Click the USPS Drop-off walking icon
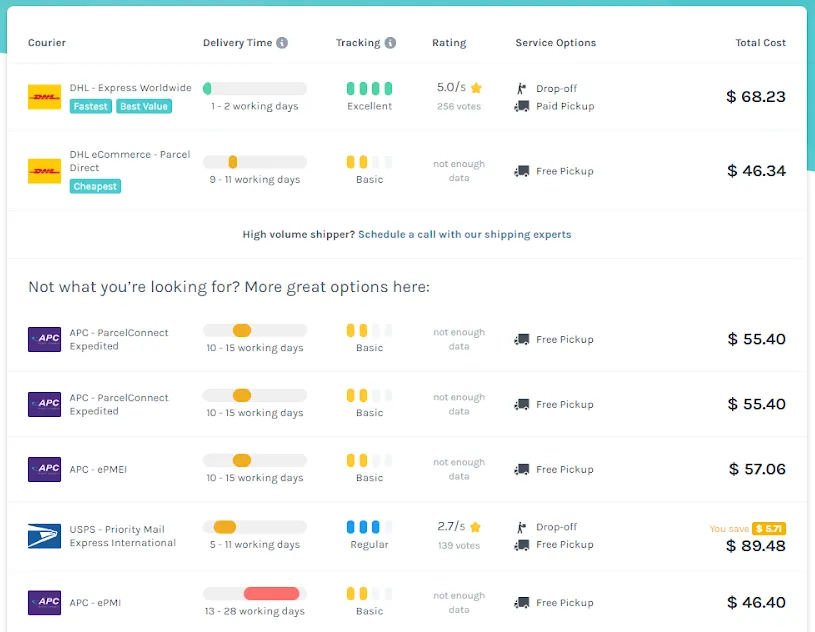 521,527
